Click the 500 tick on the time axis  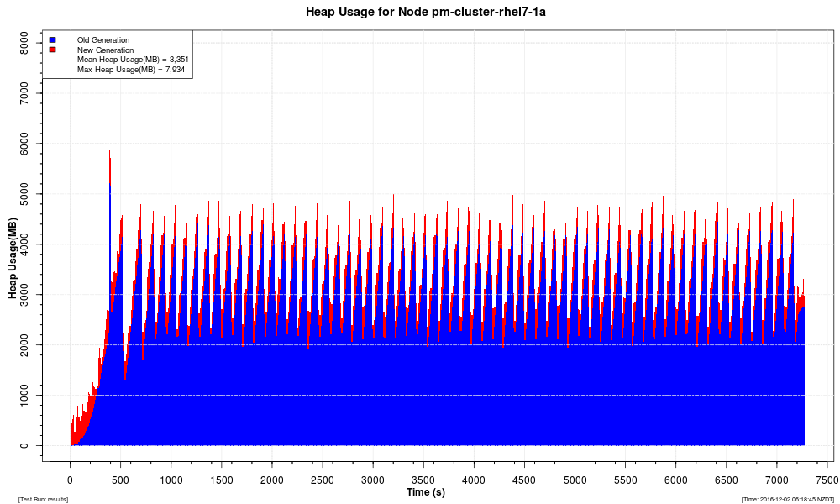point(120,479)
